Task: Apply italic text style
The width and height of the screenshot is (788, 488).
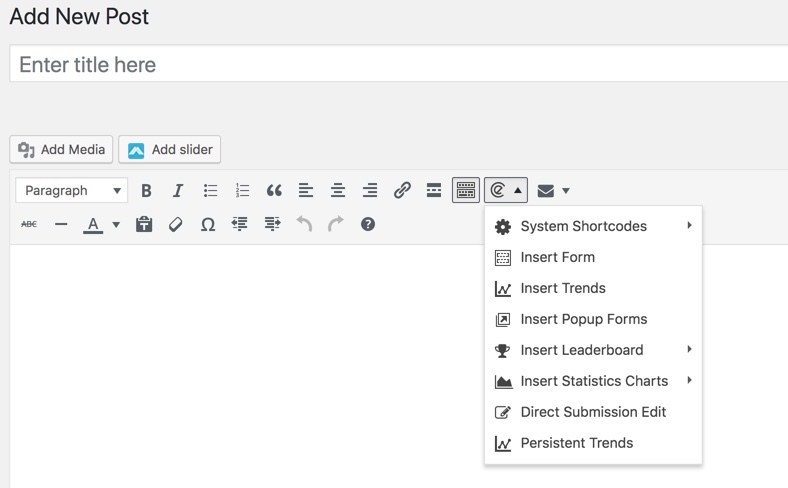Action: [178, 191]
